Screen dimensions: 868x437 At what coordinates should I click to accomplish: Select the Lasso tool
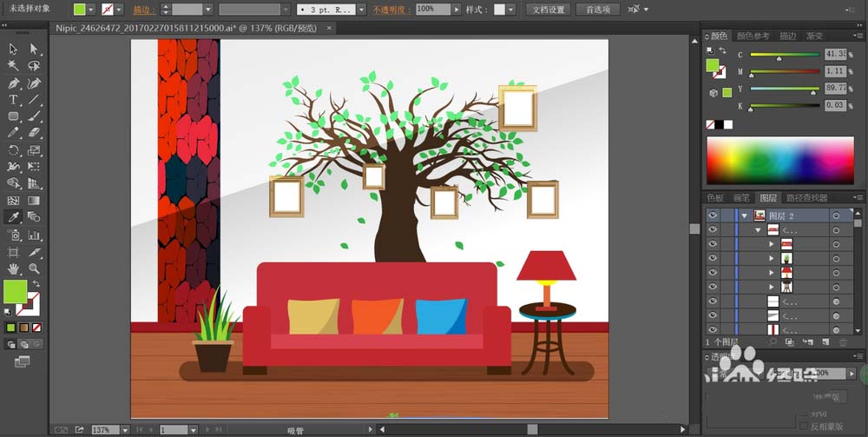coord(34,66)
